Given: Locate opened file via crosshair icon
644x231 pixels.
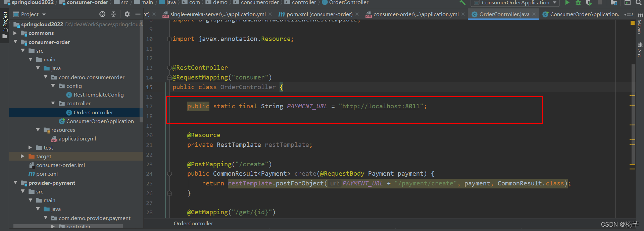Looking at the screenshot, I should point(102,14).
